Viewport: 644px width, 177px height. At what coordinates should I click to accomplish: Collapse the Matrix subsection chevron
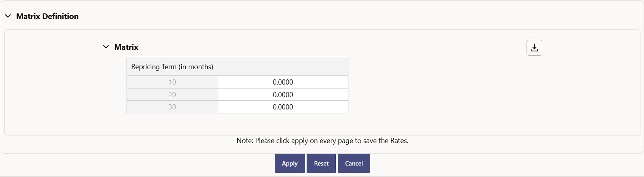tap(106, 47)
